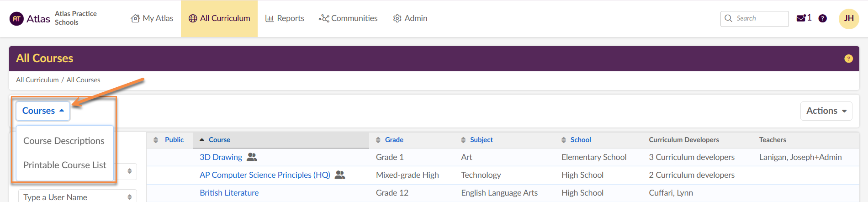The image size is (868, 202).
Task: Open the JH user profile avatar
Action: coord(849,19)
